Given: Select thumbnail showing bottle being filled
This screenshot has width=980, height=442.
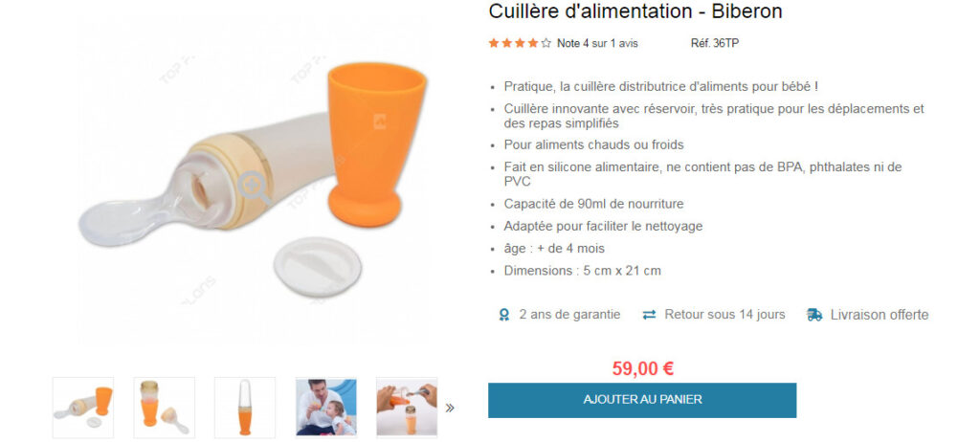Looking at the screenshot, I should pos(407,408).
